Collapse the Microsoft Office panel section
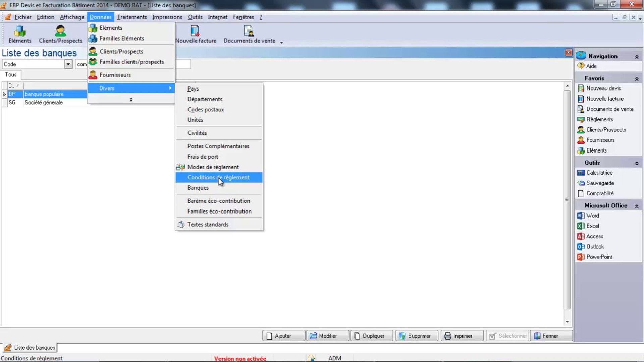This screenshot has width=644, height=362. 636,206
